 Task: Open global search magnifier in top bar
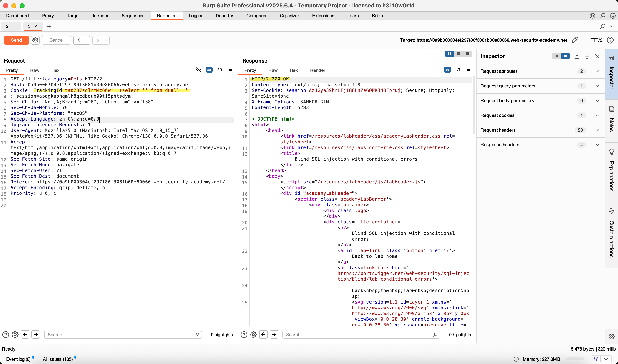click(x=602, y=16)
